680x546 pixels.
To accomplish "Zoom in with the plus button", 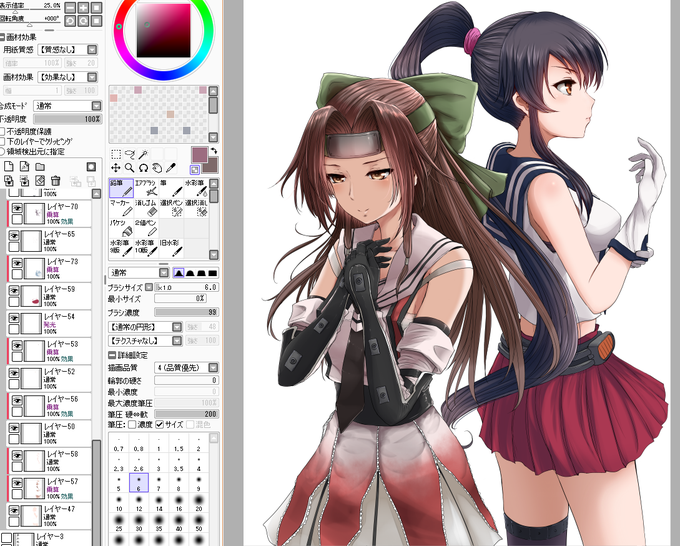I will pos(83,7).
